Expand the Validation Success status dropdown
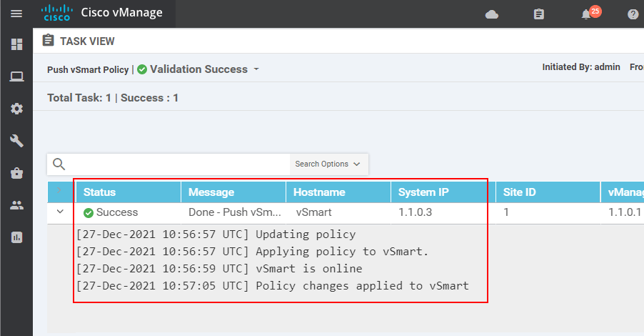Viewport: 644px width, 336px height. 256,70
